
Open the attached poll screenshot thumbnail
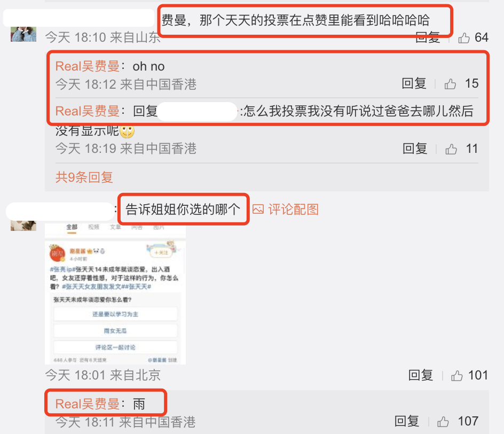(115, 294)
